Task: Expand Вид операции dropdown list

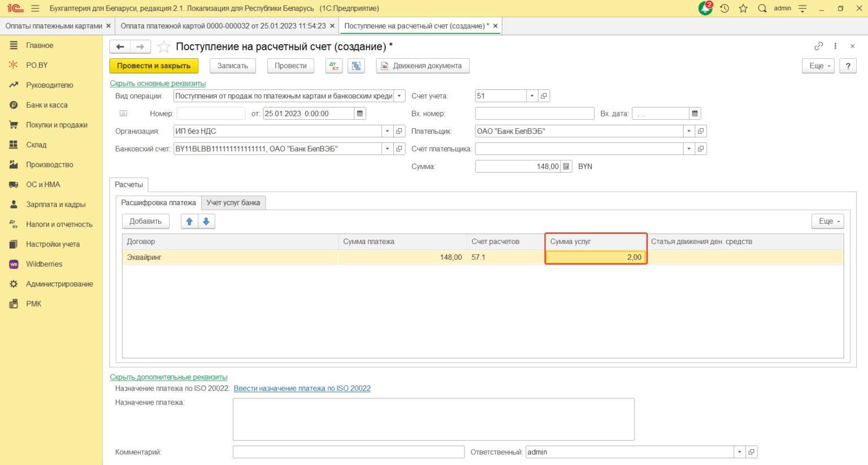Action: click(399, 96)
